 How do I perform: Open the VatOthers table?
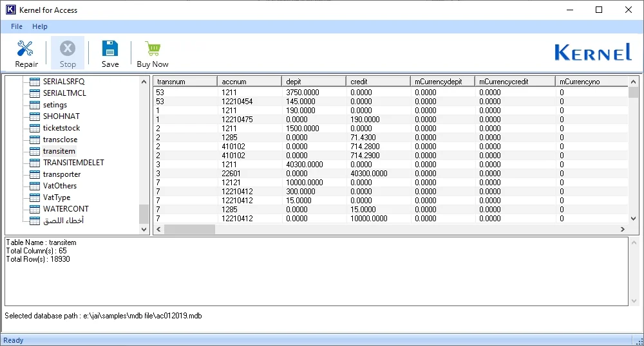[x=59, y=186]
